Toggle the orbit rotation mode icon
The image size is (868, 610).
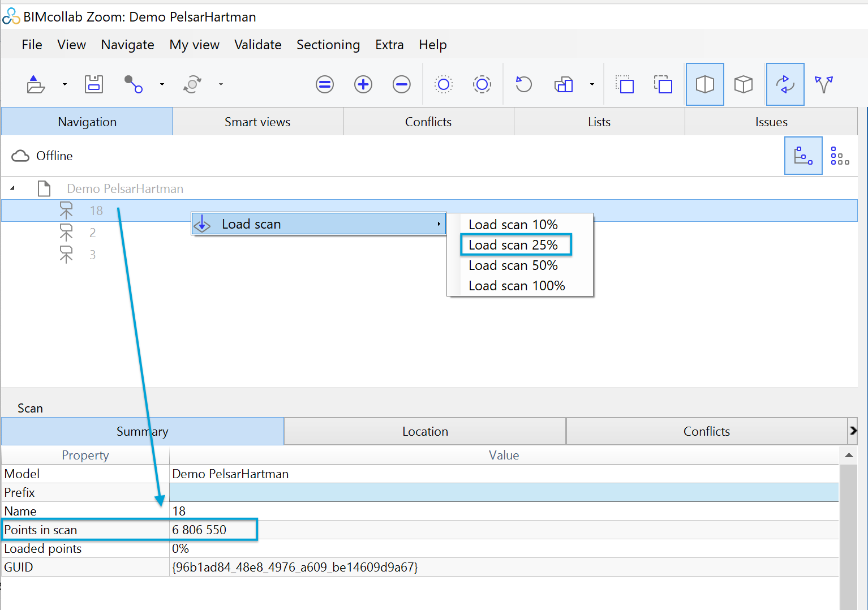coord(785,84)
